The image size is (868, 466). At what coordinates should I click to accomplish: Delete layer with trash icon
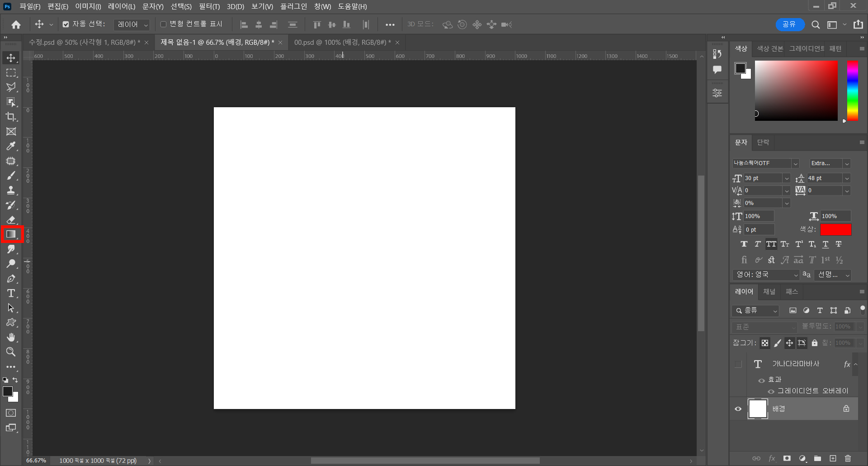(x=848, y=458)
